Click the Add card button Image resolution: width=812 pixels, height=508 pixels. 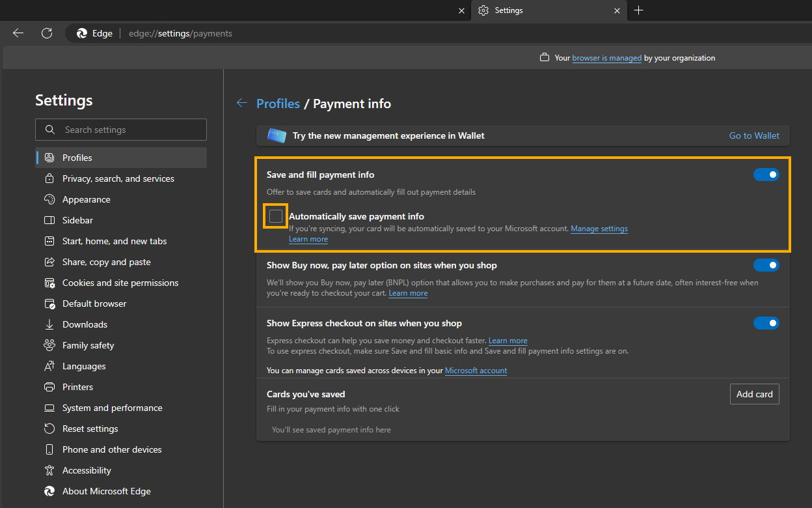pyautogui.click(x=755, y=394)
